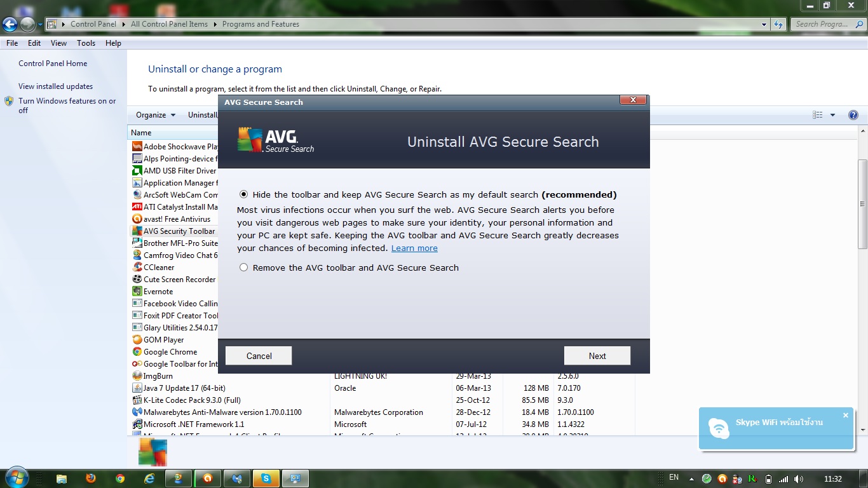
Task: Select Malwarebytes Anti-Malware version 1.70.0.1100 row
Action: 382,412
